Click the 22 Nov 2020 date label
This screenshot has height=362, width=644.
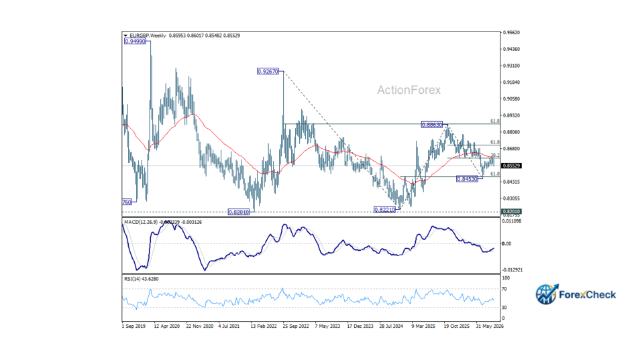(200, 326)
